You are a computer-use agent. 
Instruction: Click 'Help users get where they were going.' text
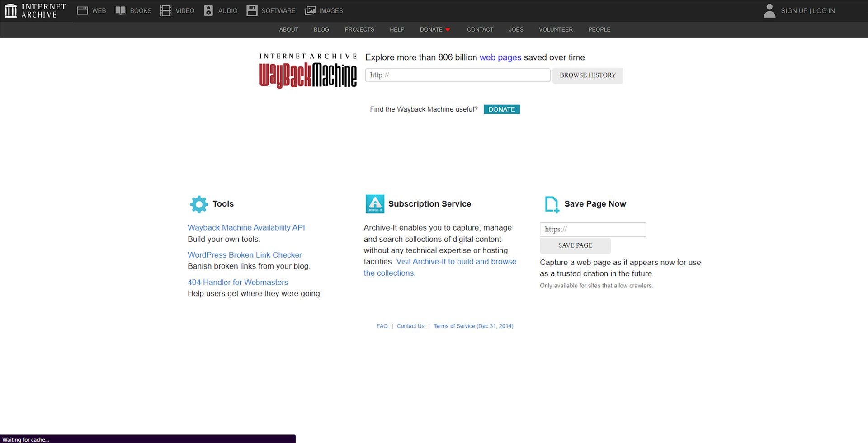coord(255,293)
